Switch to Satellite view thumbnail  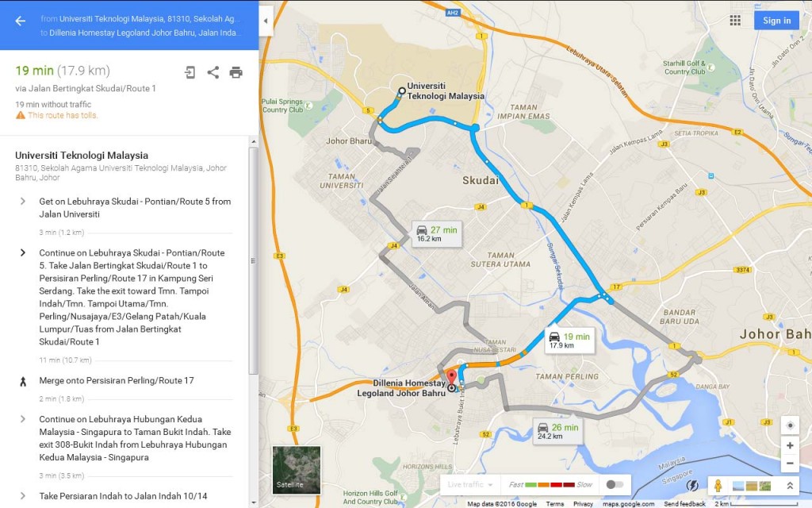click(297, 470)
